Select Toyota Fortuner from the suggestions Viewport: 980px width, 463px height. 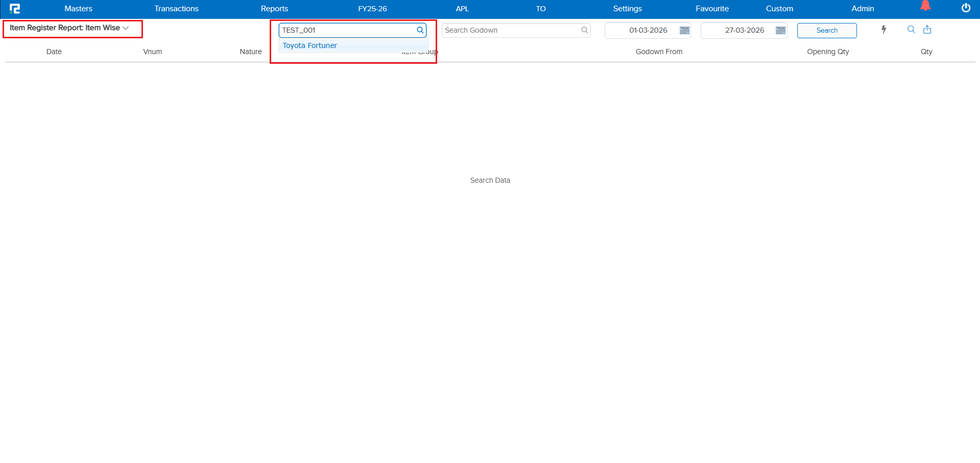coord(309,45)
